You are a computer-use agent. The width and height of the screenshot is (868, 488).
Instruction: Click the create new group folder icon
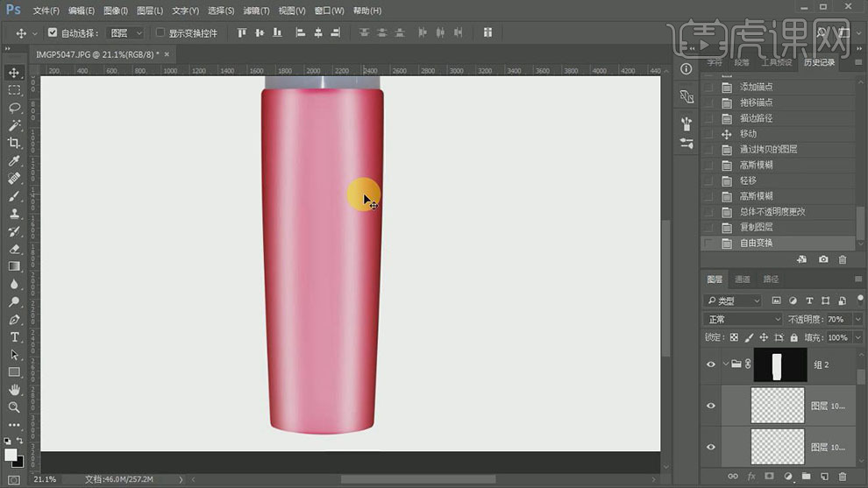click(806, 477)
